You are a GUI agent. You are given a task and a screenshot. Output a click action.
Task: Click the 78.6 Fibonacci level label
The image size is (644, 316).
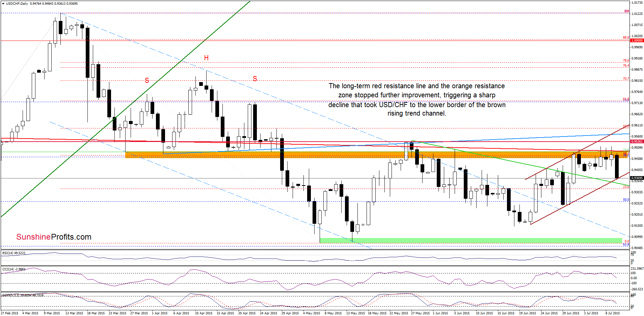point(626,61)
